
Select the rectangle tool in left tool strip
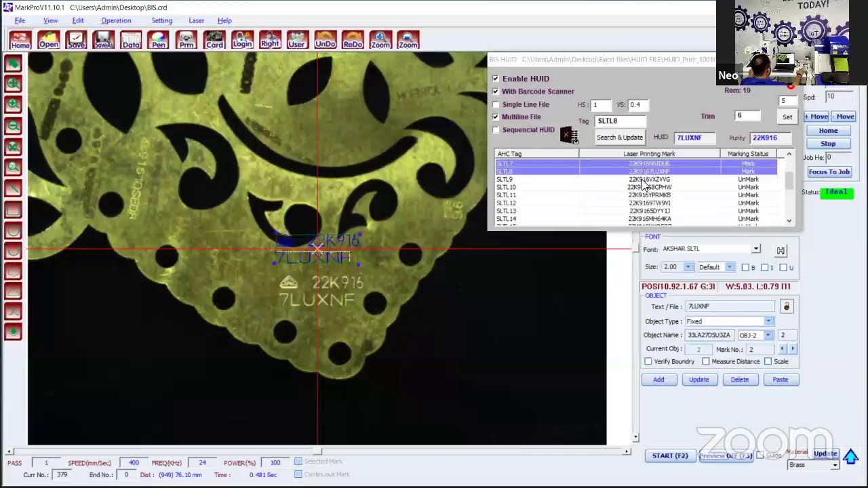[x=13, y=211]
